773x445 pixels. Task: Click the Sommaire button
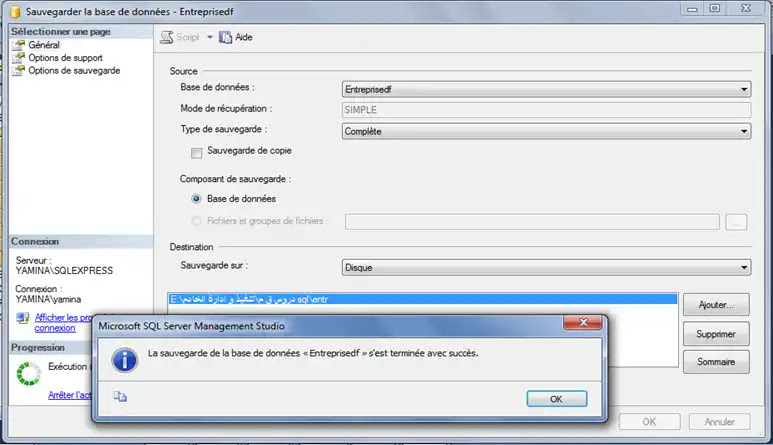click(716, 362)
